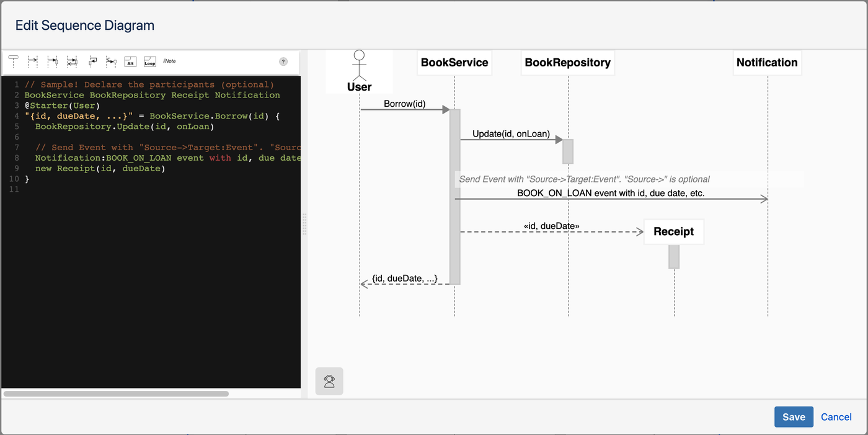868x435 pixels.
Task: Click the create-object message icon
Action: pos(112,61)
